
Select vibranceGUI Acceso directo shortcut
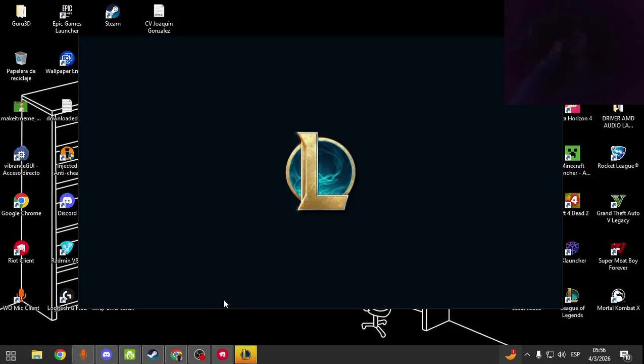click(x=21, y=161)
